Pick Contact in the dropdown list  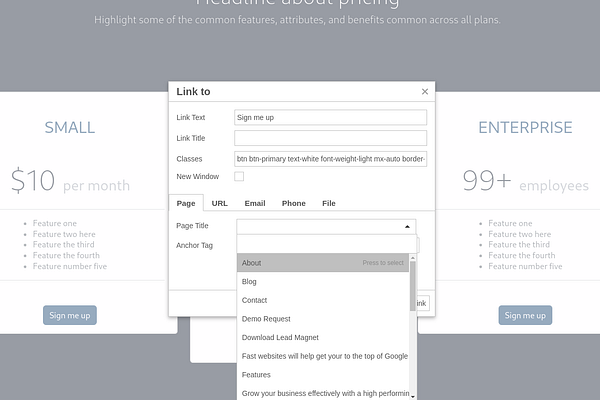coord(323,300)
